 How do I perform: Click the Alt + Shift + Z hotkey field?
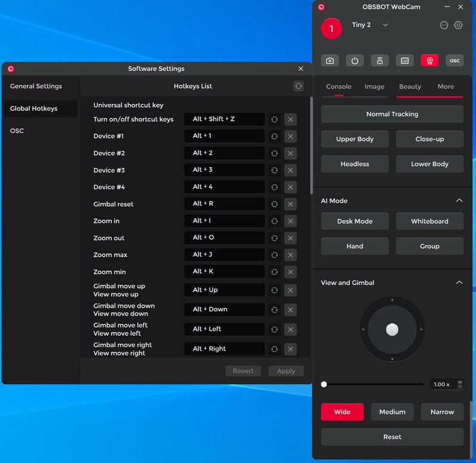point(224,119)
